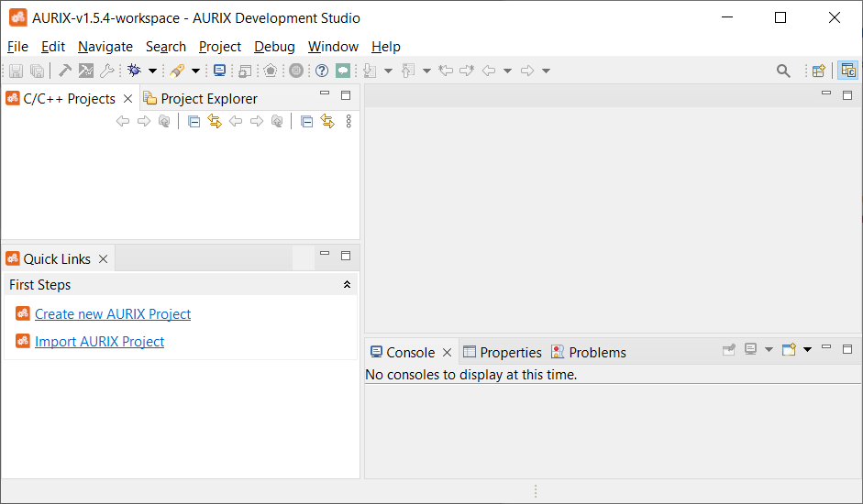Expand the dropdown beside the Flash icon

(x=195, y=71)
